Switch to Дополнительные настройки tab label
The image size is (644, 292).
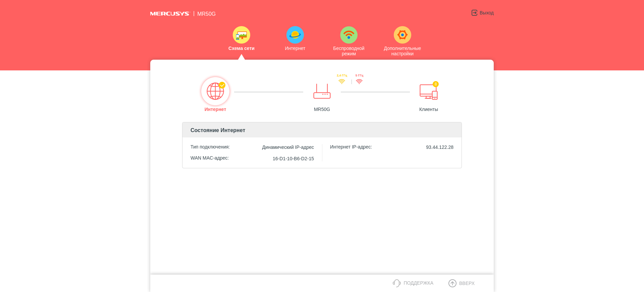click(402, 51)
